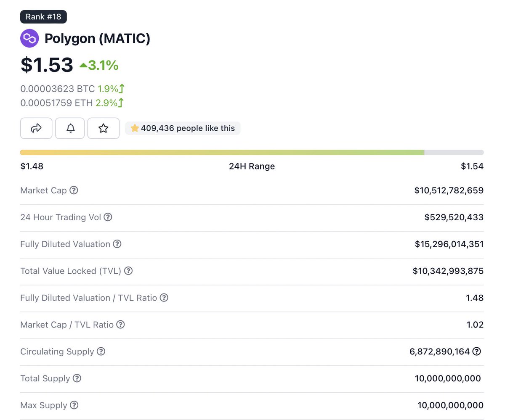
Task: Open Market Cap / TVL Ratio help icon
Action: [120, 325]
